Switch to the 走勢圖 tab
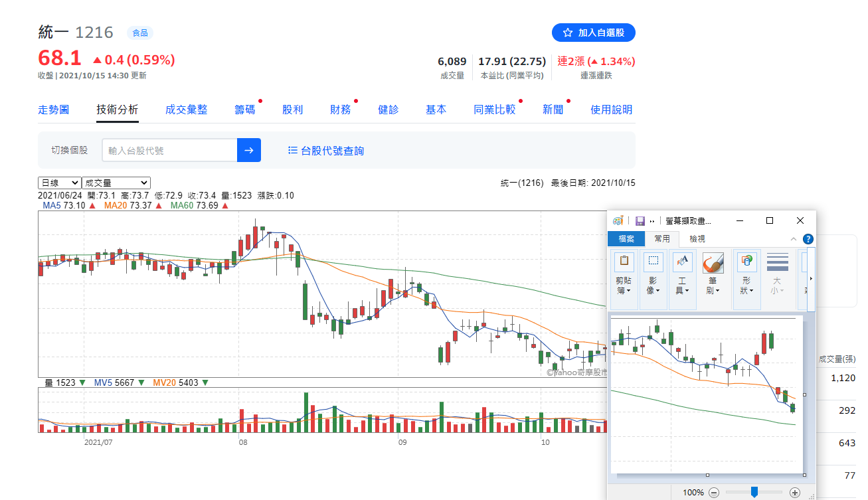 53,110
